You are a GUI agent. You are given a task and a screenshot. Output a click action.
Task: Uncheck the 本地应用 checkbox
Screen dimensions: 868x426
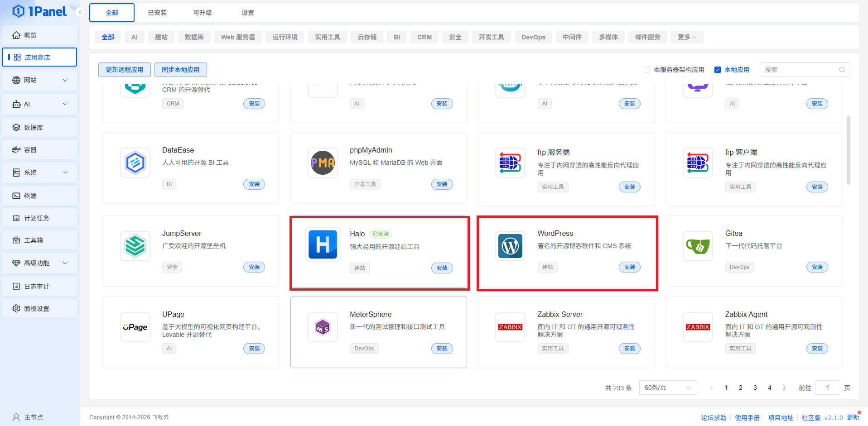tap(718, 70)
